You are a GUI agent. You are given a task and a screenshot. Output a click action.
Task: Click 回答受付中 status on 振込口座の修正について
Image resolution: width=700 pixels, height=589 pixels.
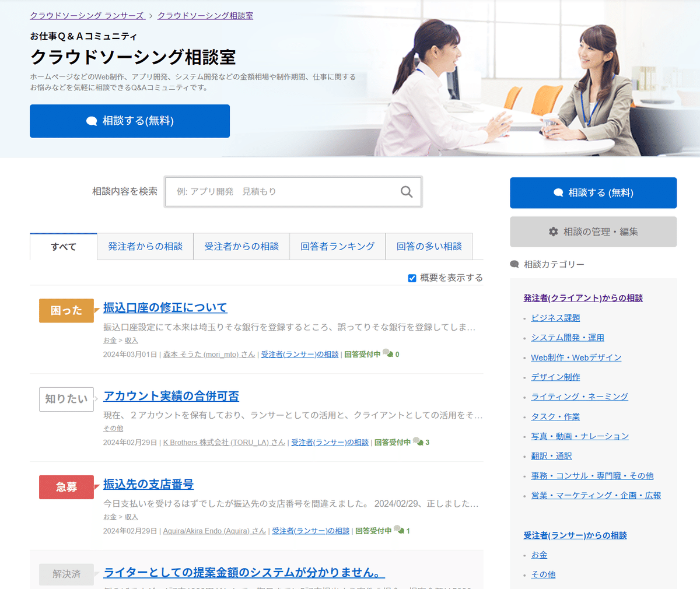[362, 354]
